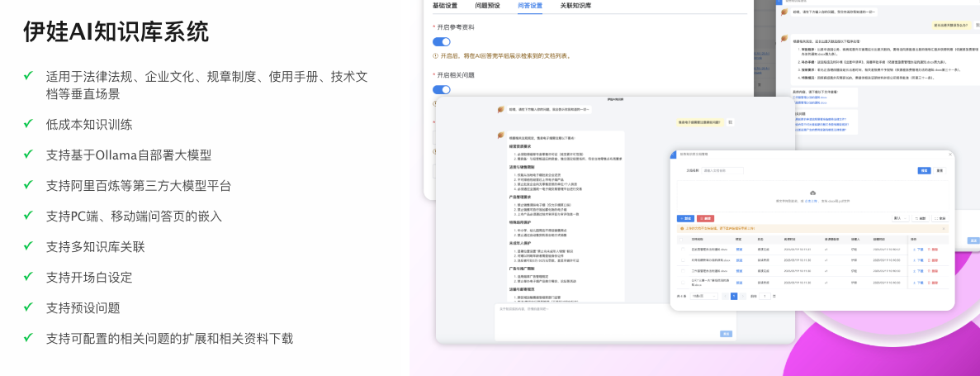Click red delete icon in third document row
The width and height of the screenshot is (980, 376).
tap(929, 271)
